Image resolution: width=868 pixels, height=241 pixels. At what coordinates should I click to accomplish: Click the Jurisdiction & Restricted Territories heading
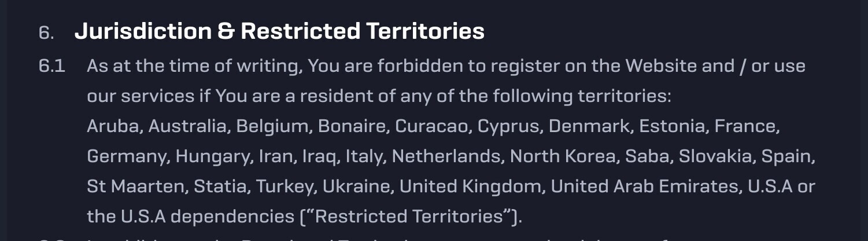point(279,31)
